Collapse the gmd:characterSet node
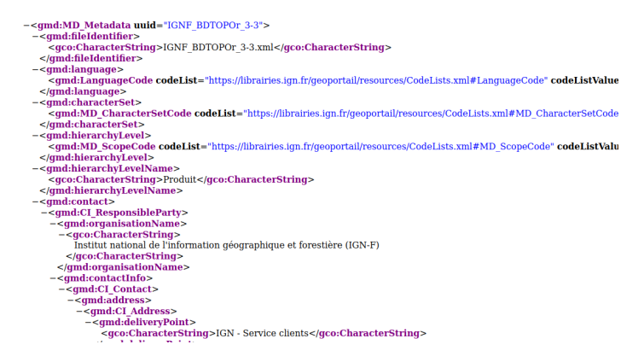Screen dimensions: 644x362 [35, 102]
